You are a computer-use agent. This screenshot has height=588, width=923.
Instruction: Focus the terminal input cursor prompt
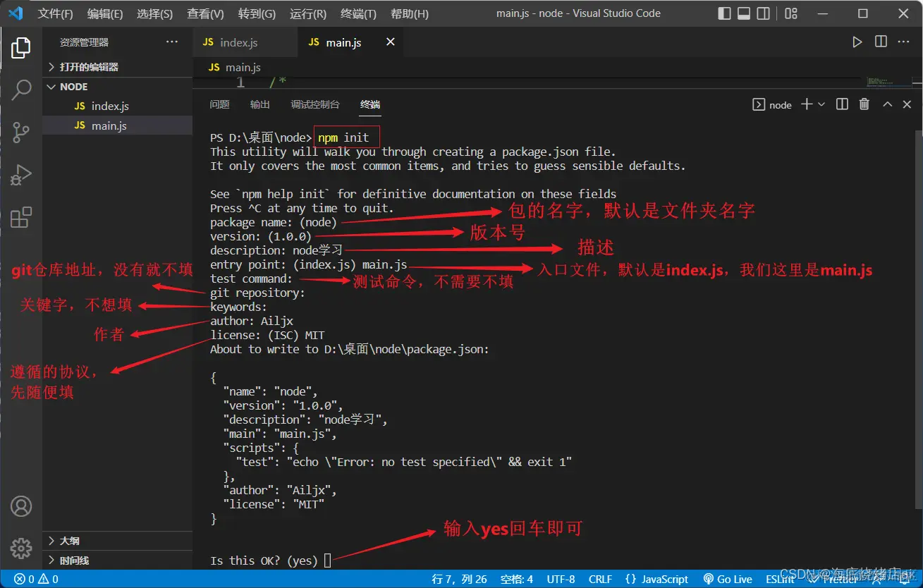(x=327, y=561)
